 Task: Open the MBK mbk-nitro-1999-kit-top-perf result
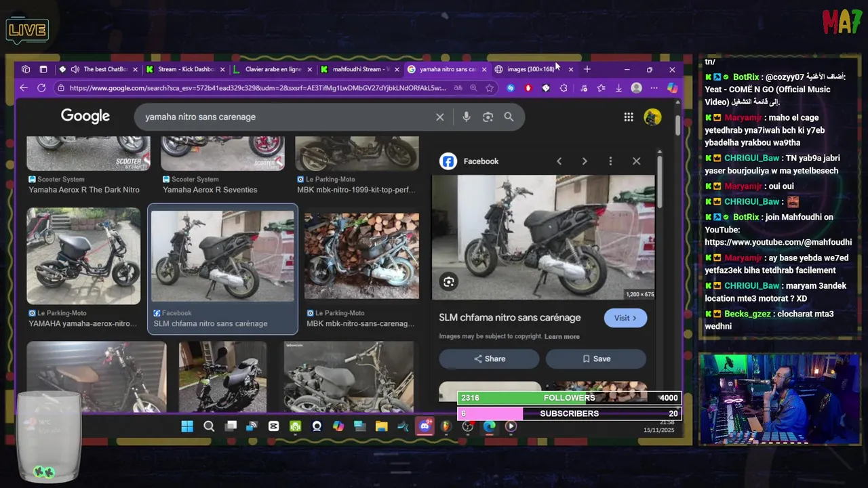tap(357, 153)
